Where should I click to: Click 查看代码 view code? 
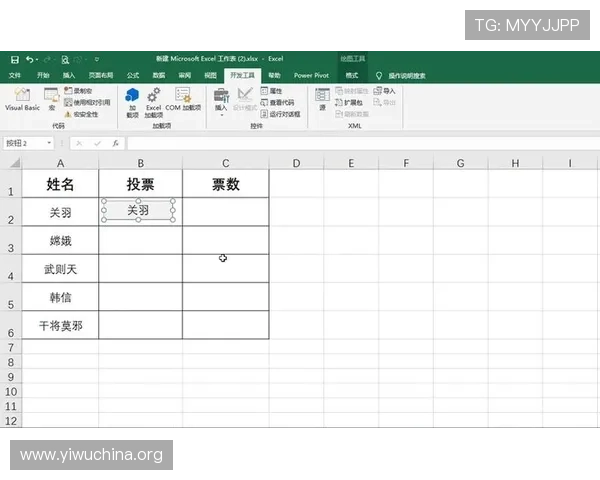pos(277,103)
